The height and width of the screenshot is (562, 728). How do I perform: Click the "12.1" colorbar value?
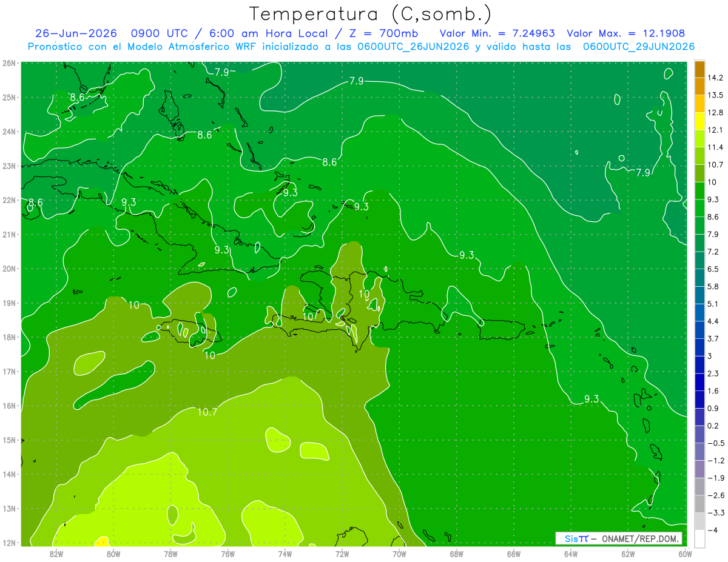click(x=714, y=130)
